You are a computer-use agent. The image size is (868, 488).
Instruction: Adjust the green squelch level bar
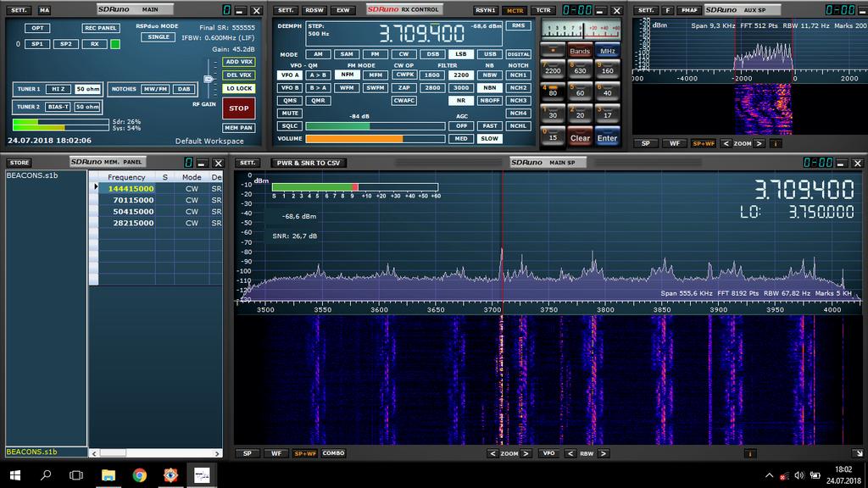tap(376, 126)
